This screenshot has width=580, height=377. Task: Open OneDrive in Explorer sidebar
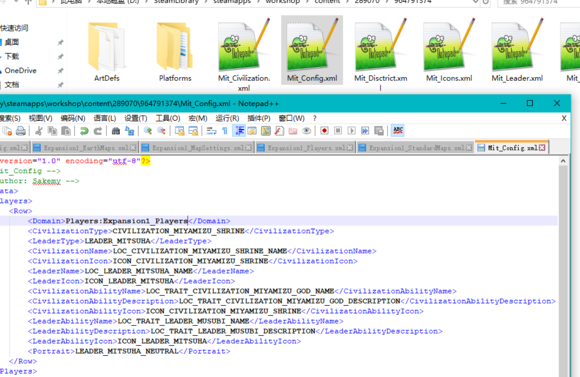click(x=20, y=70)
